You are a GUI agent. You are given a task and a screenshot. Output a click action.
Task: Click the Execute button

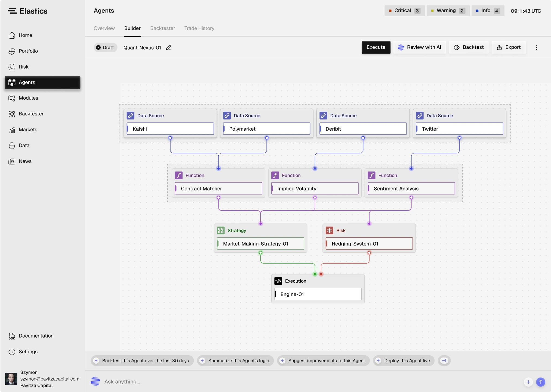pos(376,47)
